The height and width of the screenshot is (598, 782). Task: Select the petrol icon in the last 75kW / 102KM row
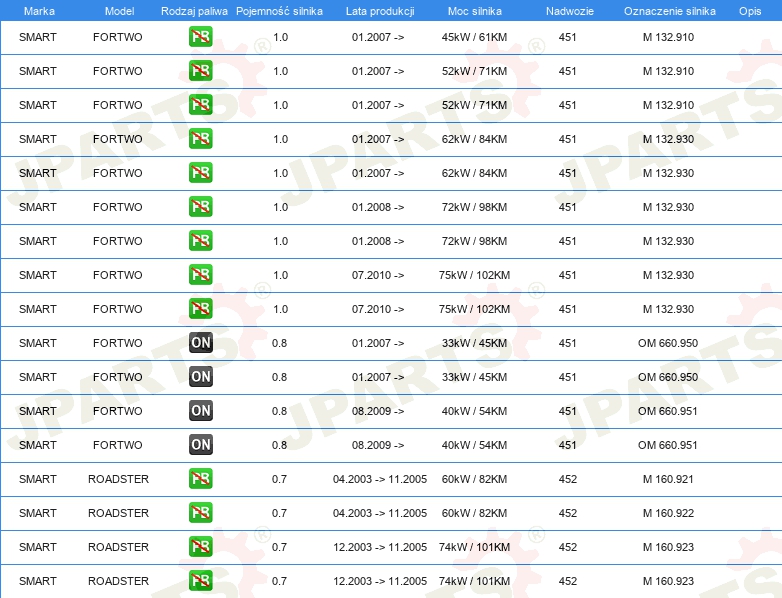point(201,309)
